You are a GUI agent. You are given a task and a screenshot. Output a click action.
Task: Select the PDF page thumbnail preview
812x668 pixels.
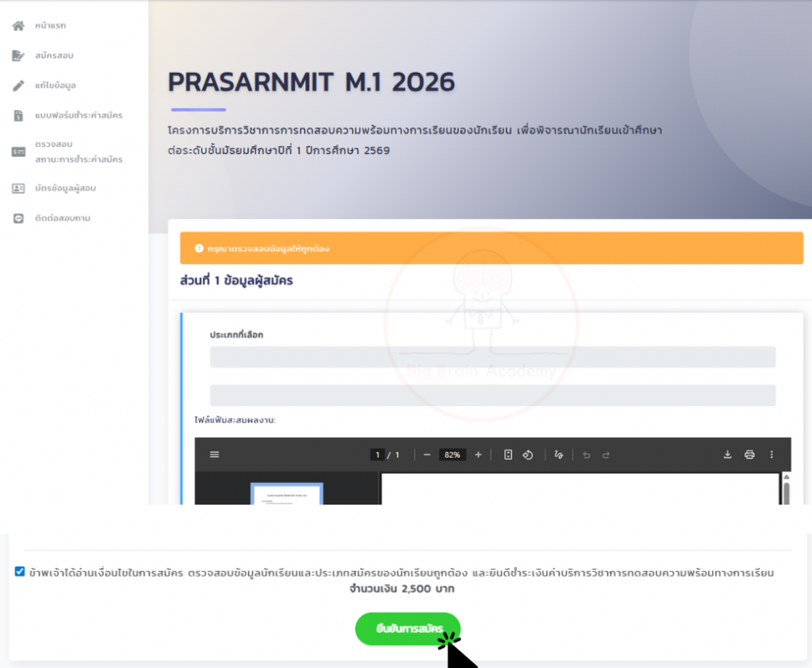coord(286,493)
